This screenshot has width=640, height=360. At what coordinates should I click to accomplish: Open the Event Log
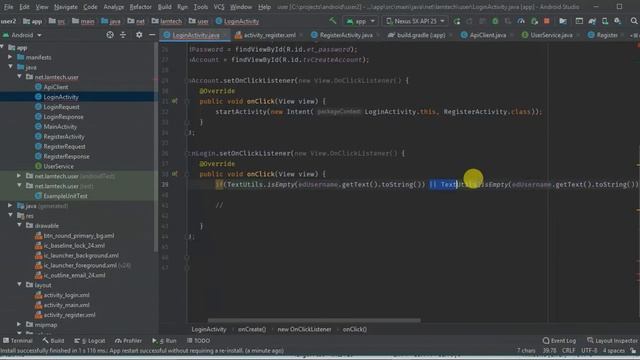click(x=559, y=340)
